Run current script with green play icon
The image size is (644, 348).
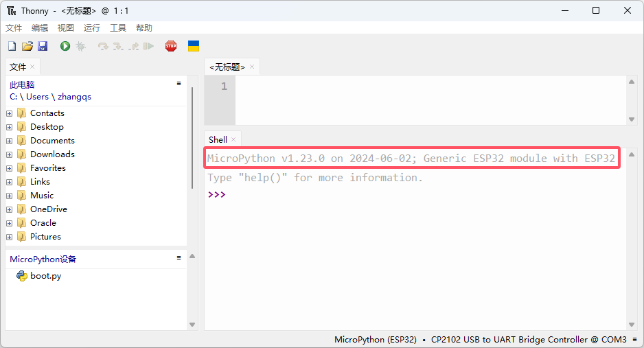point(65,46)
